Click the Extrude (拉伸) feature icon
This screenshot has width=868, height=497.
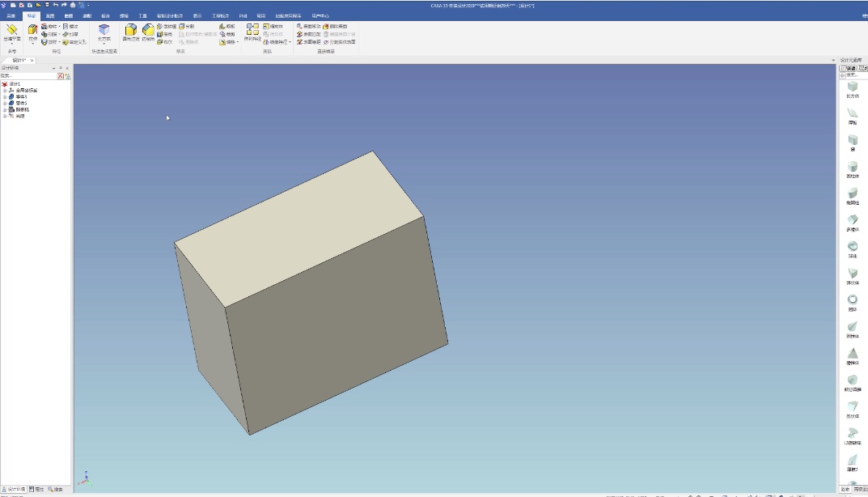32,30
